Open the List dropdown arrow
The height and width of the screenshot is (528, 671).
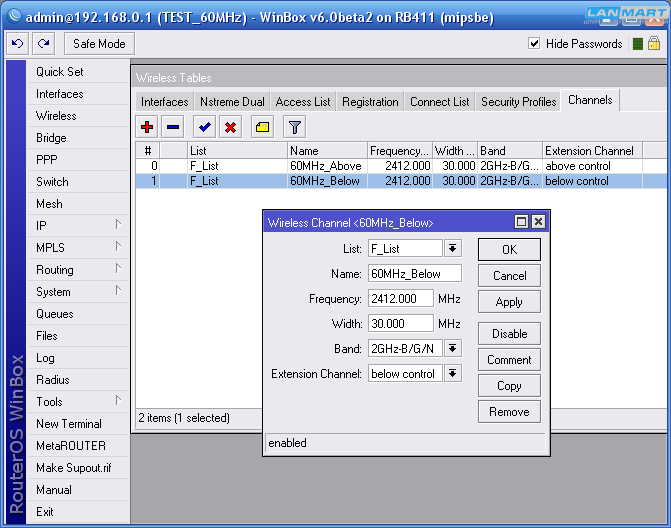click(x=453, y=248)
